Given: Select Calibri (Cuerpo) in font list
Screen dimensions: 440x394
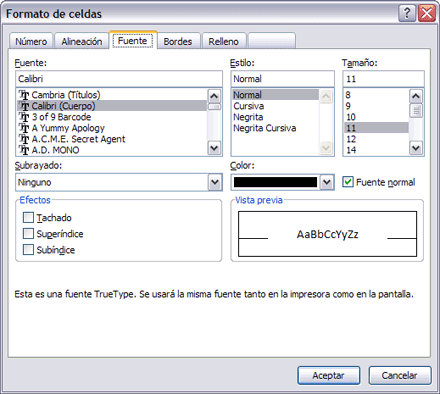Looking at the screenshot, I should click(x=112, y=106).
